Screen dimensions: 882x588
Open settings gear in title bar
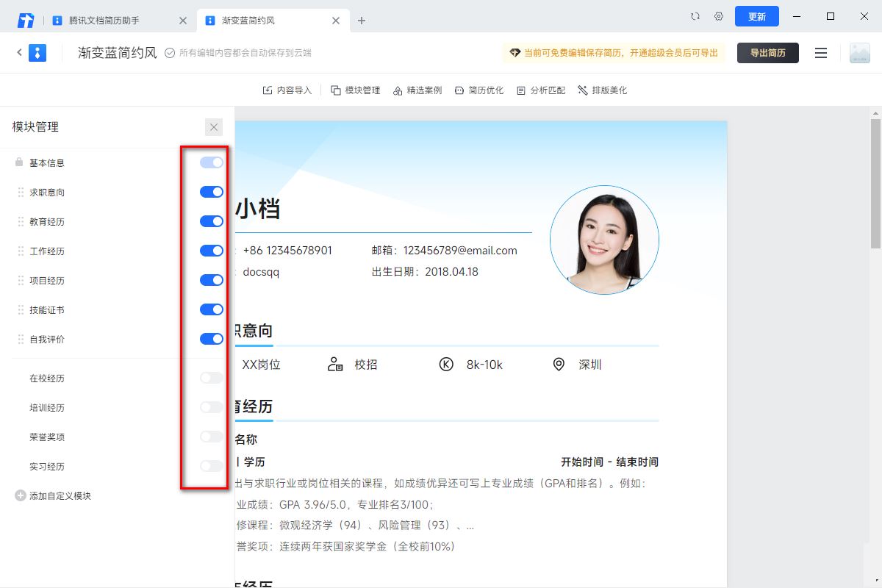pyautogui.click(x=719, y=16)
